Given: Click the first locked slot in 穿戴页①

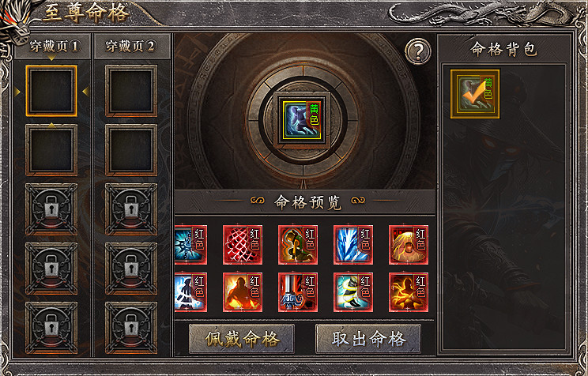Looking at the screenshot, I should 51,209.
